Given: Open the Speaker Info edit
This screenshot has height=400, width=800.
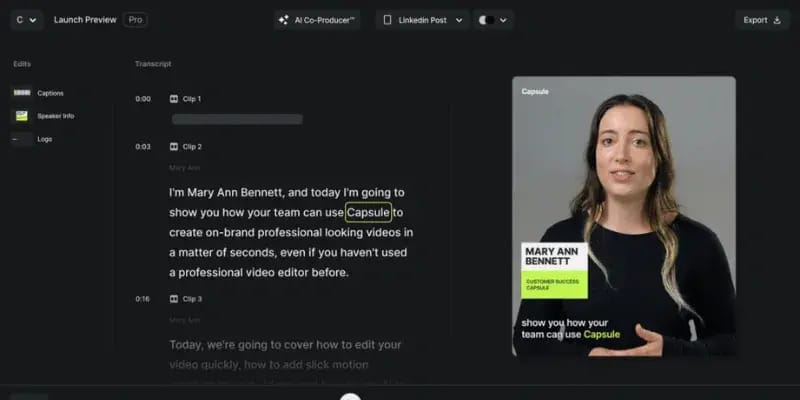Looking at the screenshot, I should (43, 116).
